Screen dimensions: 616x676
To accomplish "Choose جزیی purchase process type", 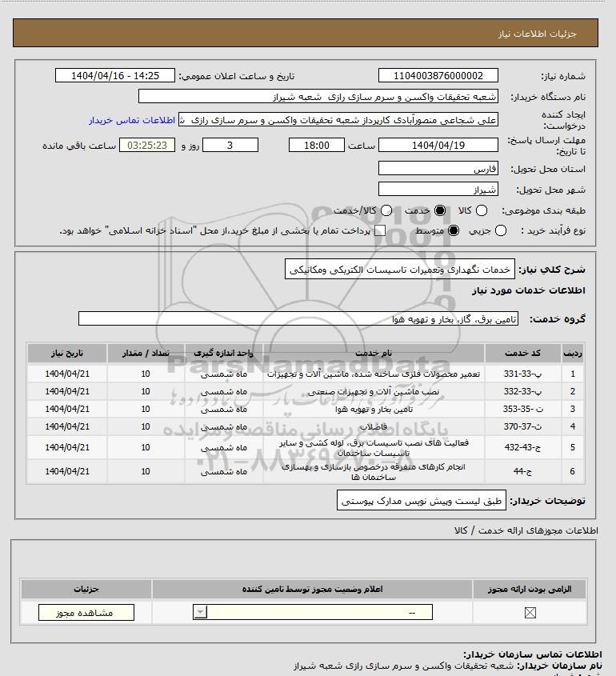I will click(x=501, y=230).
